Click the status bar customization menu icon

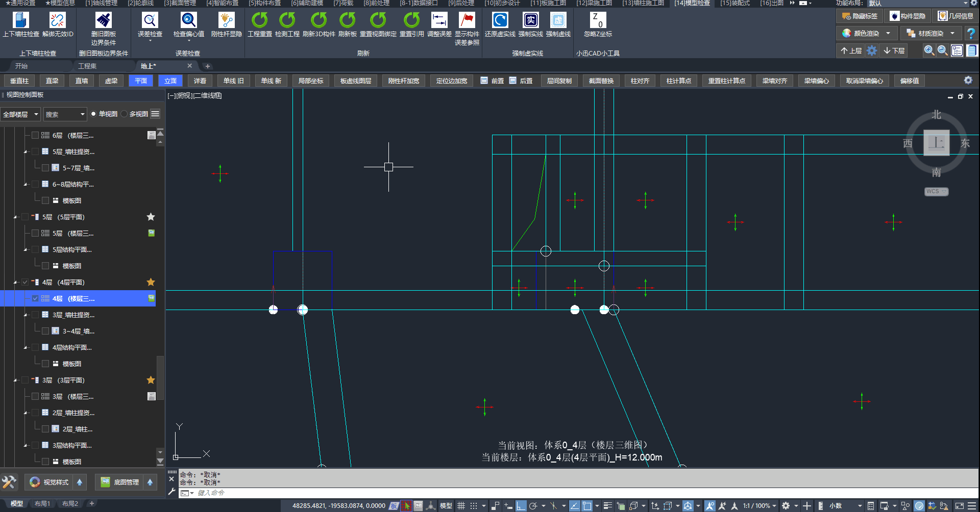972,506
